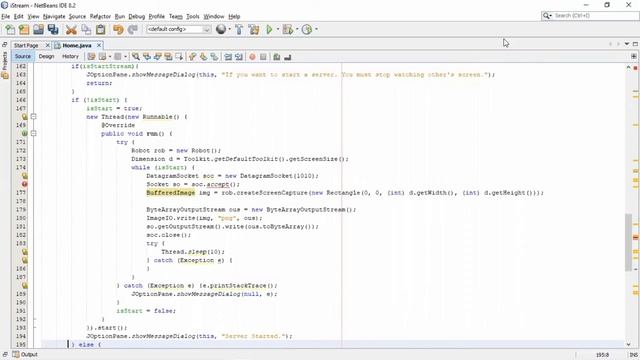Collapse the code fold at public void run
This screenshot has height=360, width=640.
[34, 133]
